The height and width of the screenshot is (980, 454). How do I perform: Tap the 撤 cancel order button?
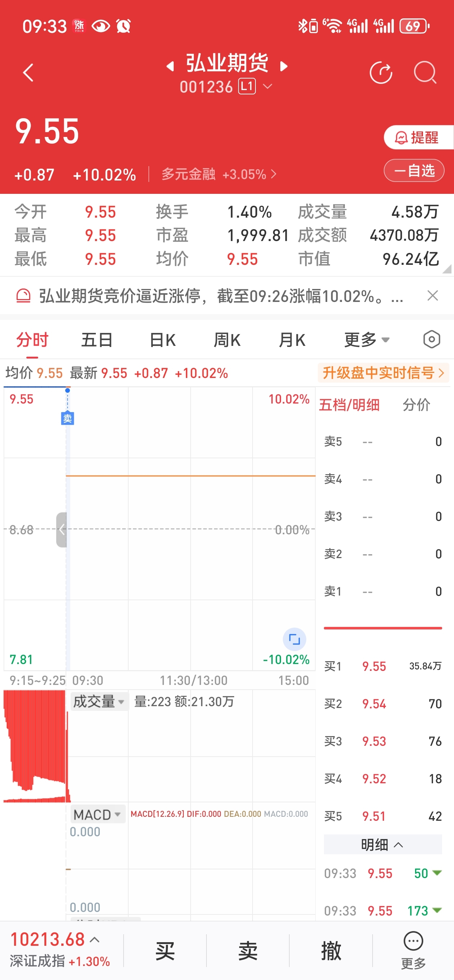pos(331,951)
